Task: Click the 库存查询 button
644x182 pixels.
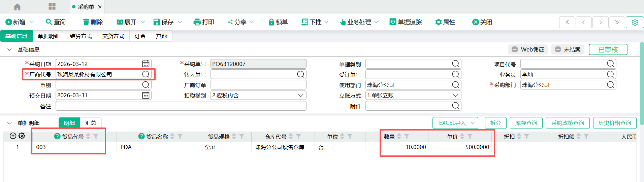Action: point(526,123)
